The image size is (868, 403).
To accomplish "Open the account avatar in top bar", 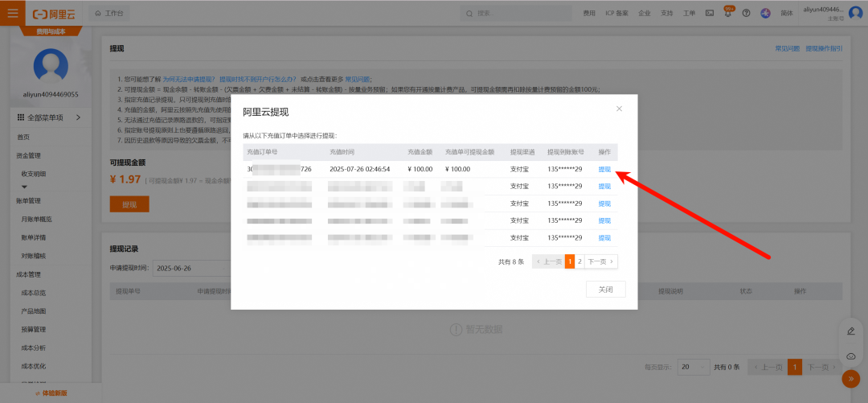I will pos(856,13).
